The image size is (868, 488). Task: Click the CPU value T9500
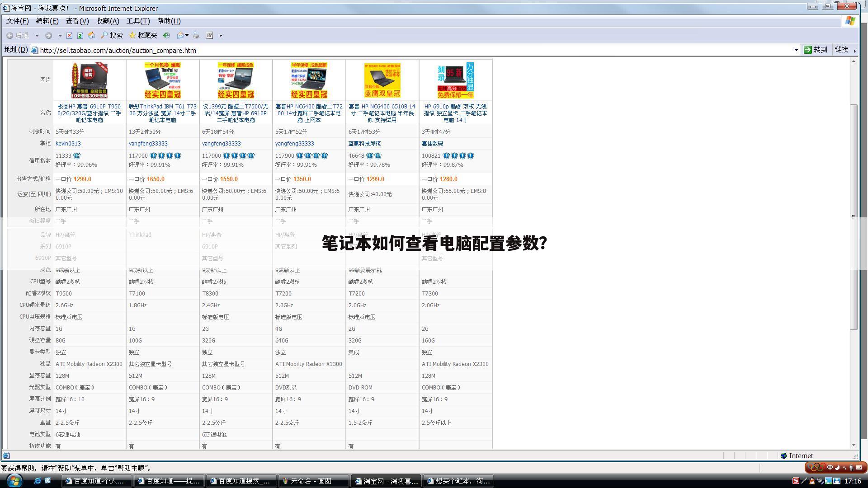tap(64, 294)
